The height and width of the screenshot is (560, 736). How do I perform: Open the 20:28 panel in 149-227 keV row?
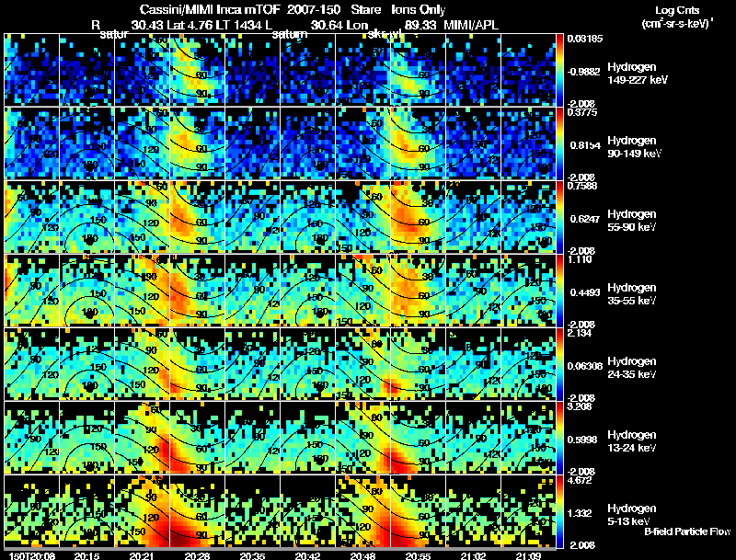pyautogui.click(x=197, y=69)
